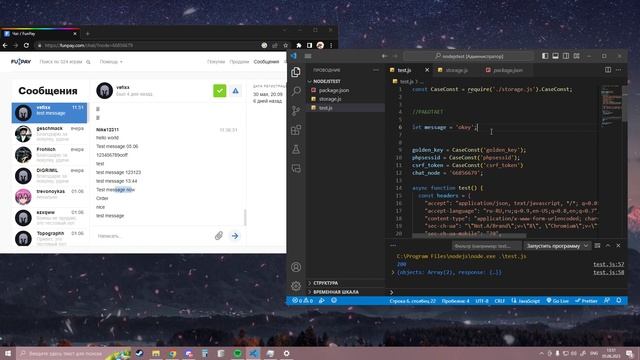Viewport: 640px width, 360px height.
Task: Change the JavaScript language mode in status bar
Action: pos(525,301)
